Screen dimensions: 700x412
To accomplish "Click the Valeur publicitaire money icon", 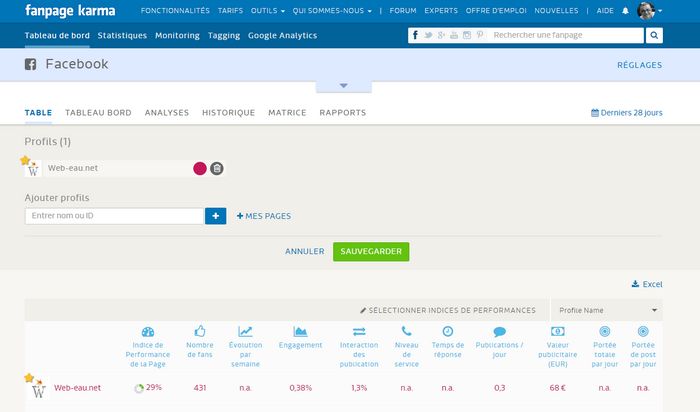I will coord(558,331).
